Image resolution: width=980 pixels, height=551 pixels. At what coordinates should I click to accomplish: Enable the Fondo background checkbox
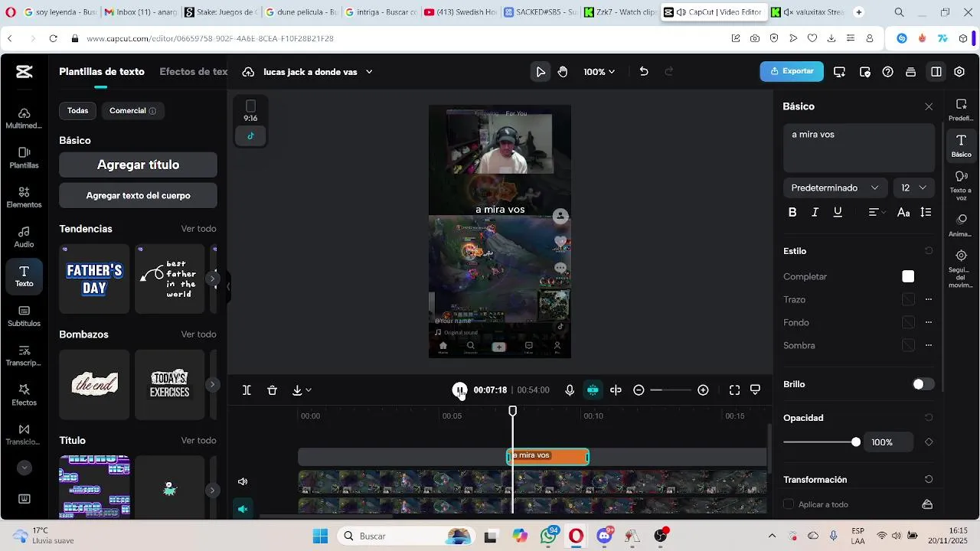pos(908,322)
